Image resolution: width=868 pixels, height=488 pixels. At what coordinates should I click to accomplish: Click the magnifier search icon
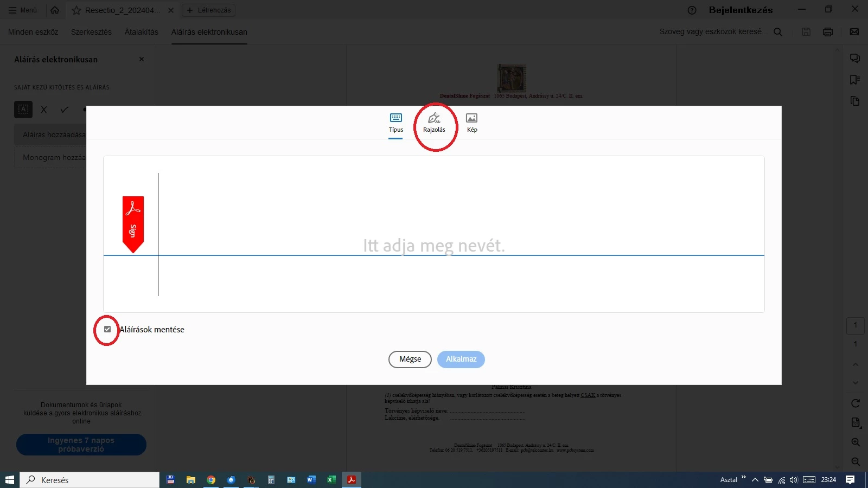tap(778, 32)
